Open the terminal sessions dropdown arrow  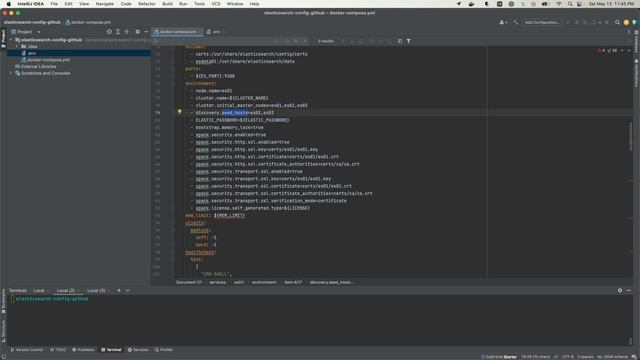pos(127,291)
